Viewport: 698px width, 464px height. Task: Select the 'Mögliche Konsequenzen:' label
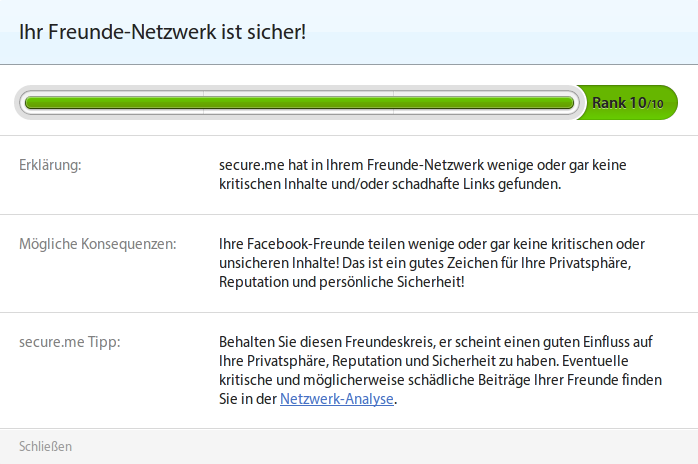(x=97, y=244)
